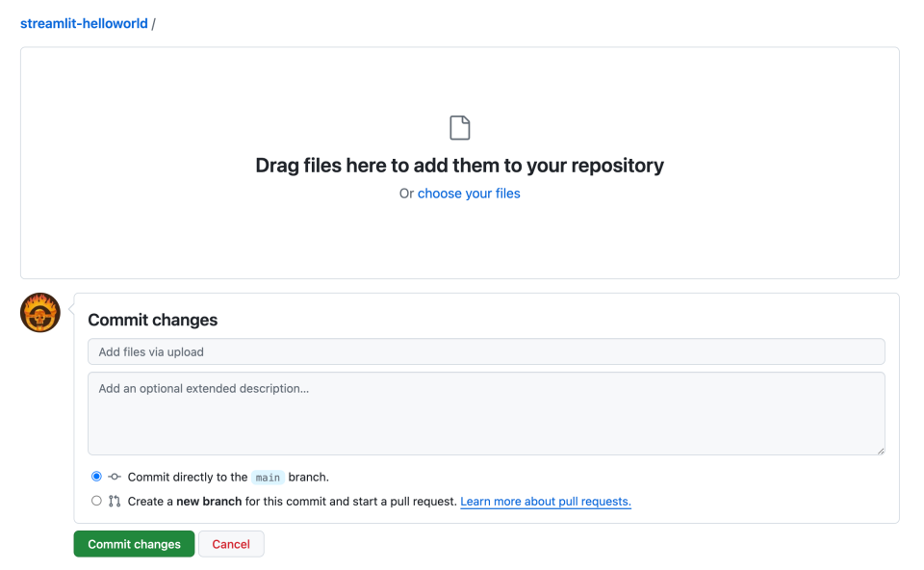Screen dimensions: 924x570
Task: Click the resize grip of the description textarea
Action: coord(881,451)
